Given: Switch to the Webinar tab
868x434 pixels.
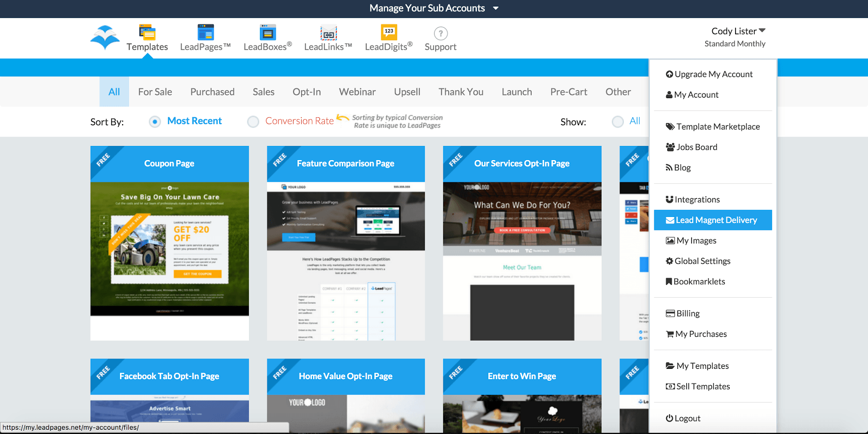Looking at the screenshot, I should coord(358,92).
